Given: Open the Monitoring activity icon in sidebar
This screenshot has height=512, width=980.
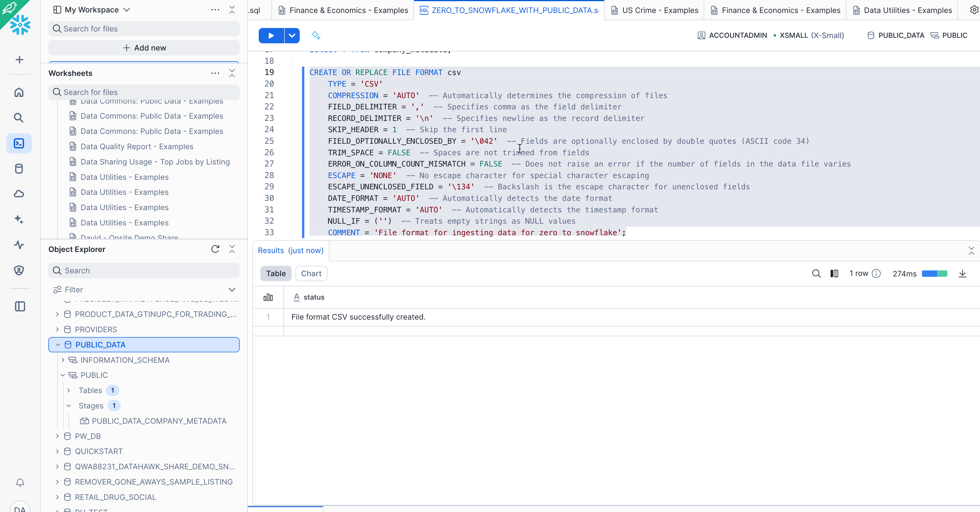Looking at the screenshot, I should pyautogui.click(x=19, y=244).
